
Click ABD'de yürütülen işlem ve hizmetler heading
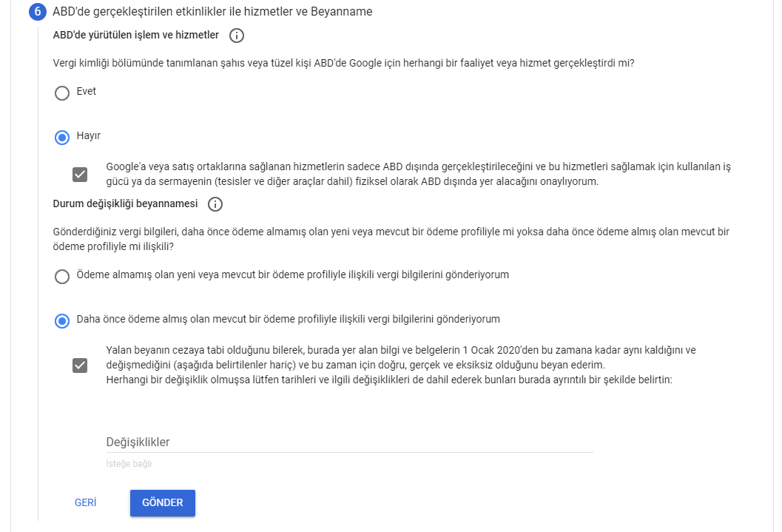coord(135,35)
